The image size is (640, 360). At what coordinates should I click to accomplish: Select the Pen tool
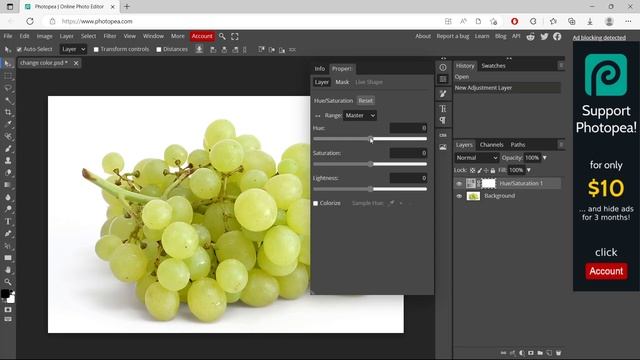tap(8, 233)
